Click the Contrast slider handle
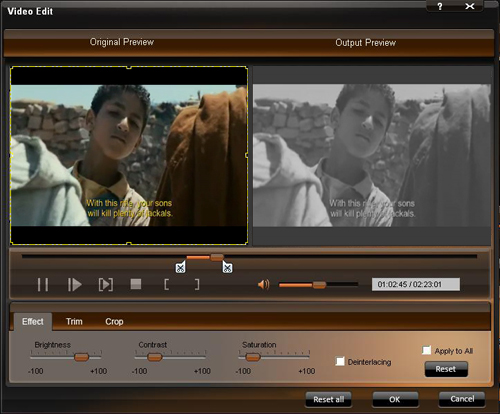500x414 pixels. (155, 357)
